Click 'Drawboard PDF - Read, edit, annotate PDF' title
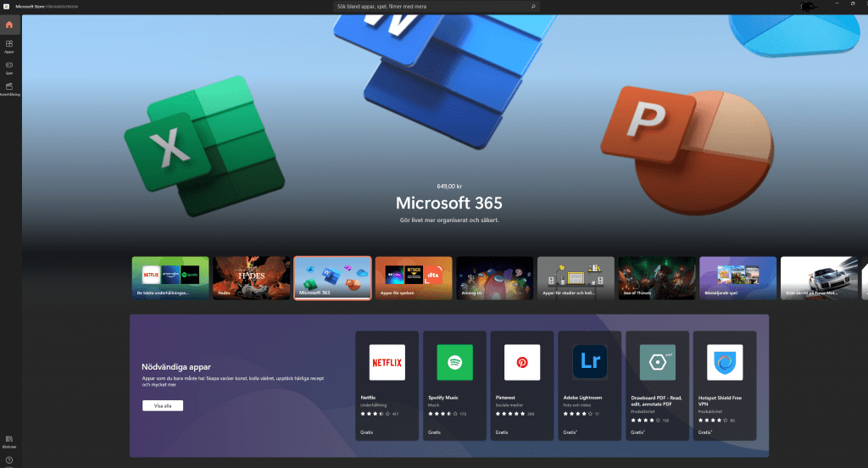This screenshot has width=868, height=468. tap(657, 401)
